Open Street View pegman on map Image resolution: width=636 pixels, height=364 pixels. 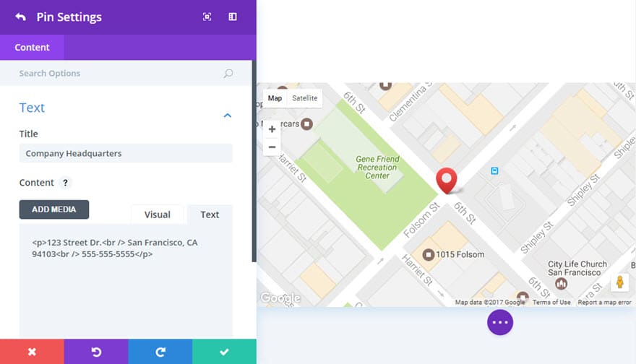point(619,282)
